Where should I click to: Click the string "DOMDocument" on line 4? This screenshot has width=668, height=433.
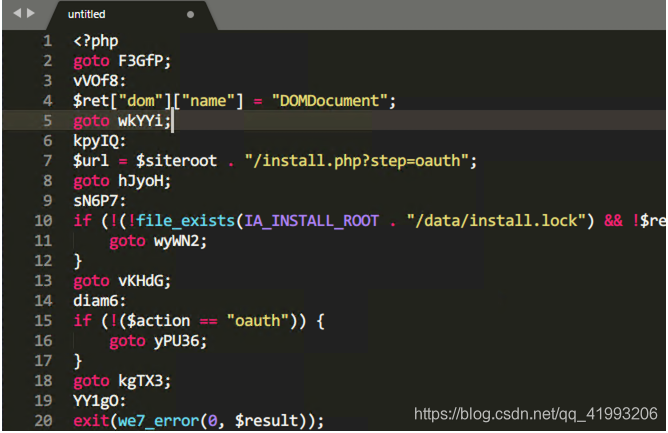[x=329, y=101]
